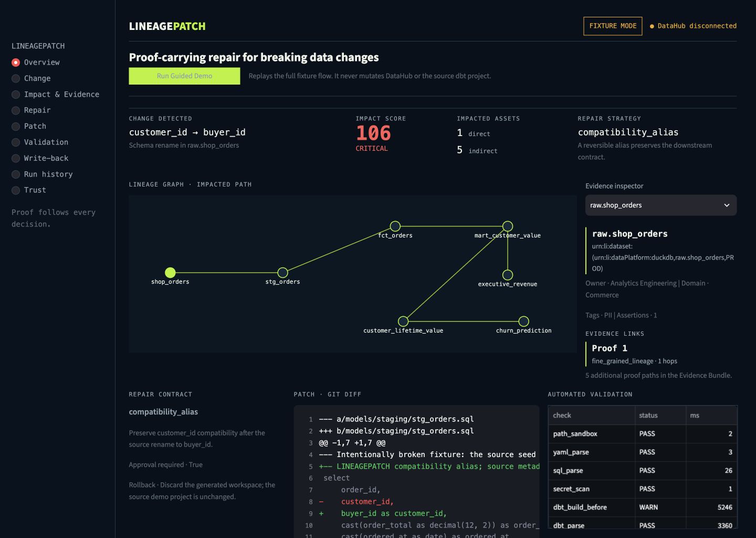The height and width of the screenshot is (538, 756).
Task: Click diff line 'buyer_id as customer_id,'
Action: 394,513
